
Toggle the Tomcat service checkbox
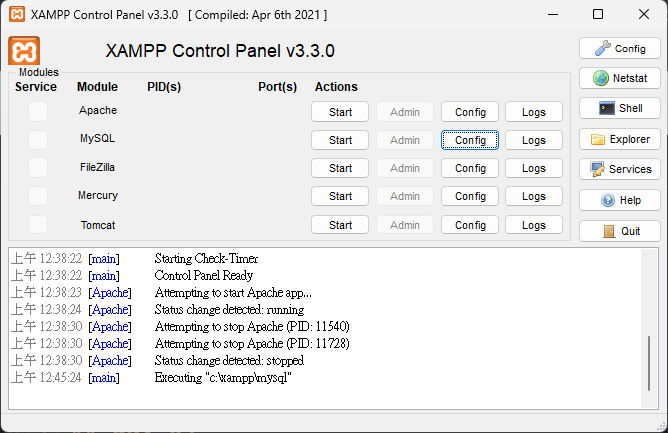(38, 225)
